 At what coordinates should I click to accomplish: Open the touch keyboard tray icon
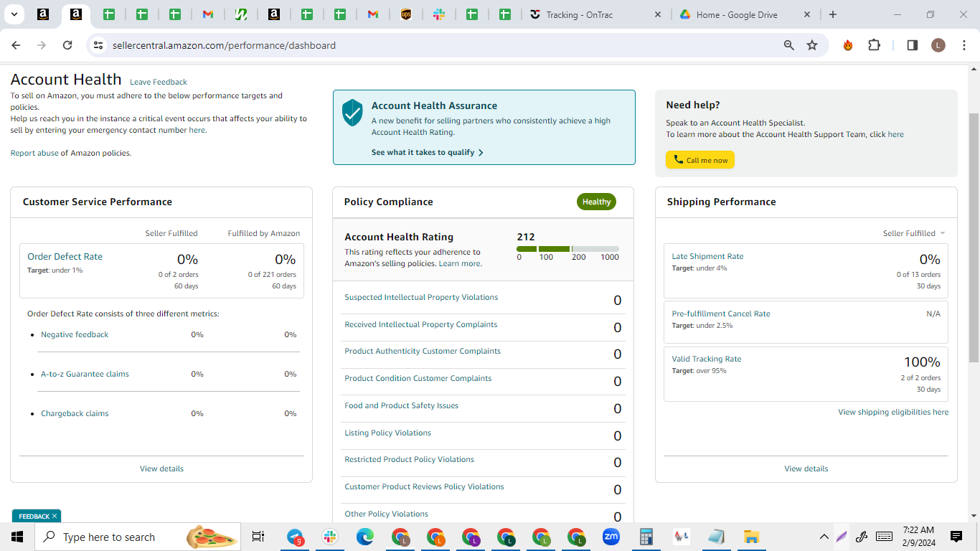click(x=885, y=537)
